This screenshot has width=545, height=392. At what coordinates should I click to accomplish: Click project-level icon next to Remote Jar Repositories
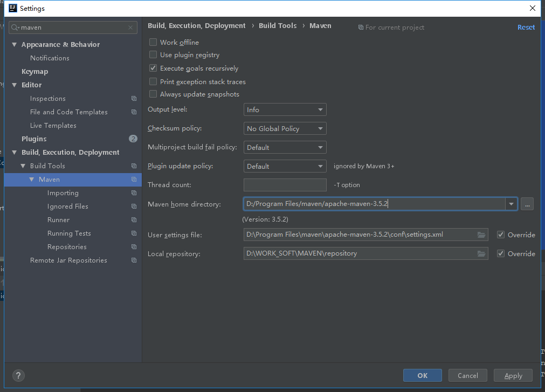point(134,260)
